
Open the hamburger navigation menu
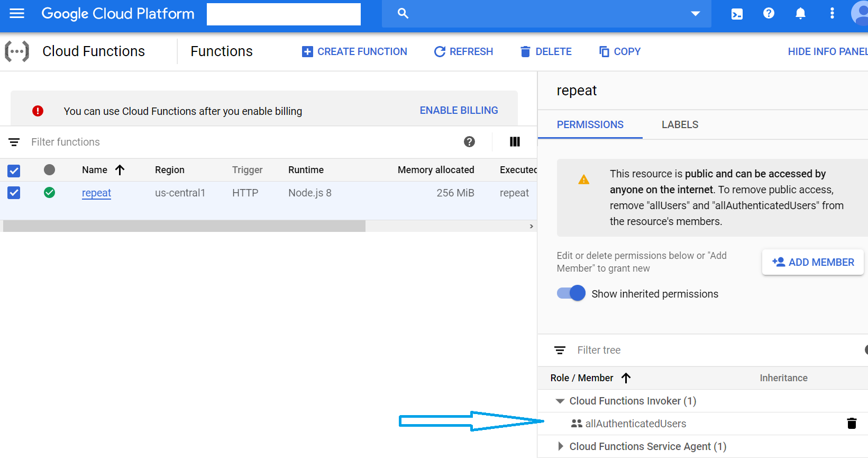click(17, 13)
